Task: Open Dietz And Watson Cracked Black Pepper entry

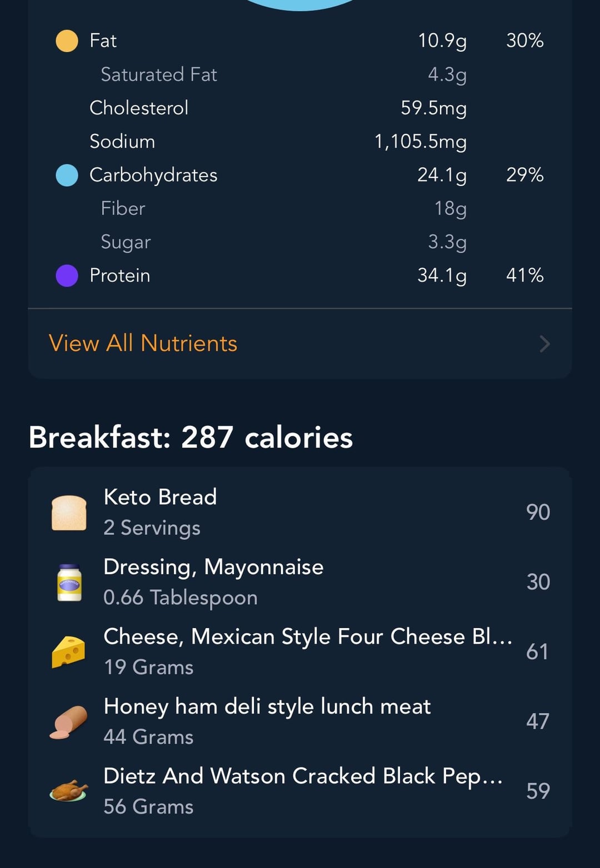Action: coord(300,791)
